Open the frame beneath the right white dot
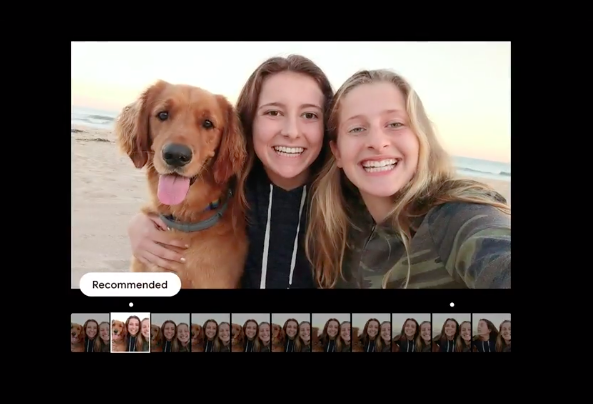 [452, 333]
